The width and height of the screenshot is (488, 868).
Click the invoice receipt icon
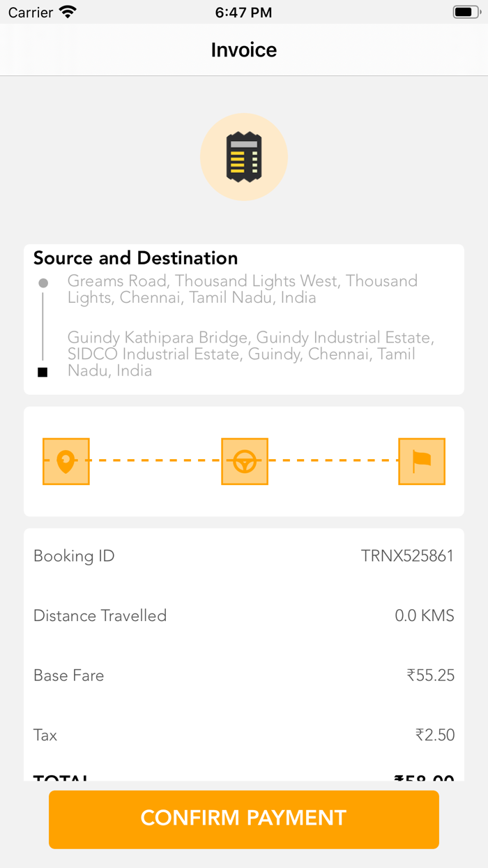[x=243, y=157]
